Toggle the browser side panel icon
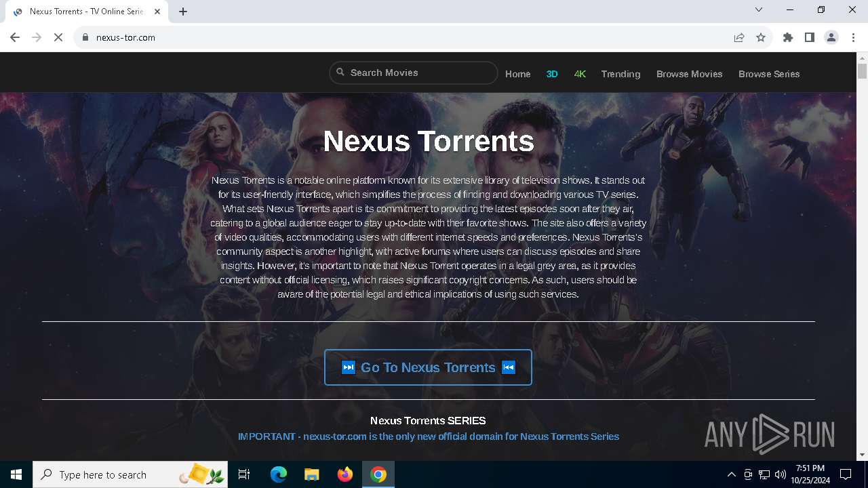 [x=810, y=37]
